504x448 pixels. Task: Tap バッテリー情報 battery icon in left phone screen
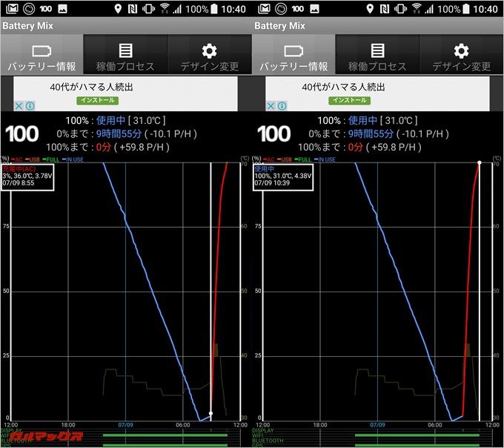(42, 50)
